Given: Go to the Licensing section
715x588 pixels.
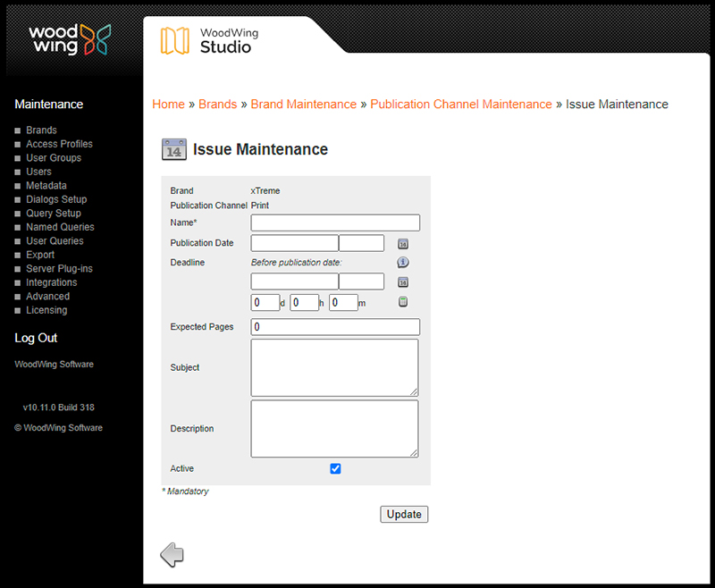Looking at the screenshot, I should (46, 310).
